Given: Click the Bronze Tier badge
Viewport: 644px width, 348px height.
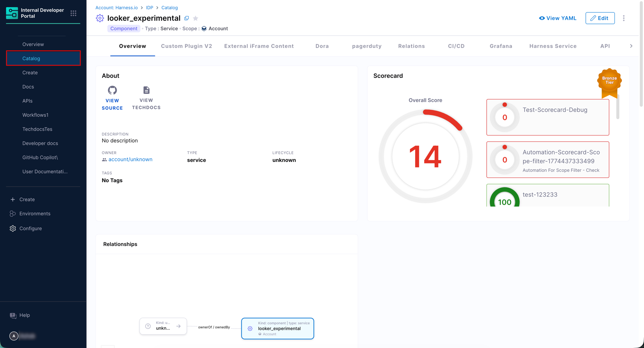Looking at the screenshot, I should coord(609,81).
